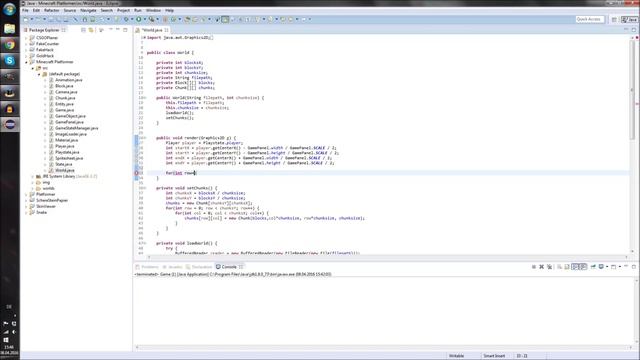The width and height of the screenshot is (640, 360).
Task: Open Skype from the taskbar
Action: [x=9, y=60]
